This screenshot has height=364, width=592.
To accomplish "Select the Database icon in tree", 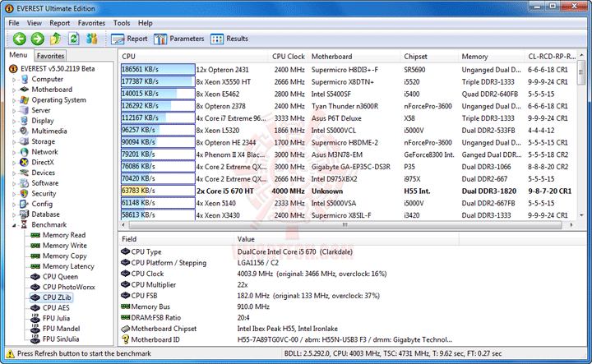I will tap(24, 214).
